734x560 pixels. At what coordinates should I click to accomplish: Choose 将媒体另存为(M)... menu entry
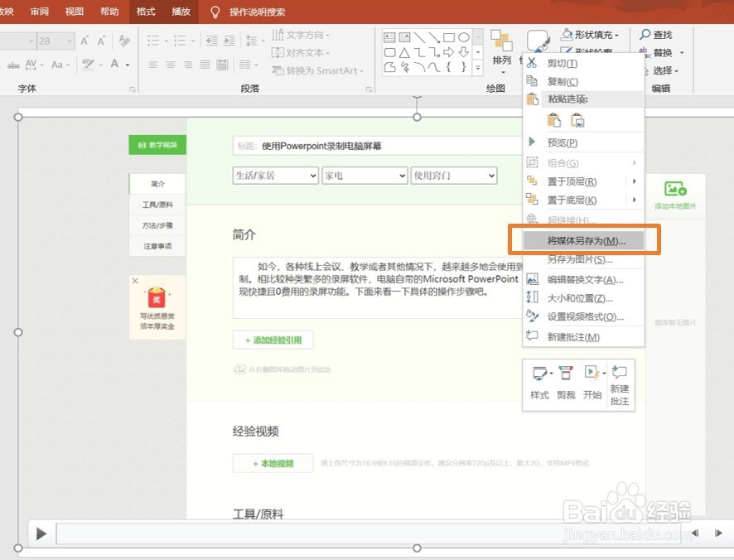pos(583,241)
